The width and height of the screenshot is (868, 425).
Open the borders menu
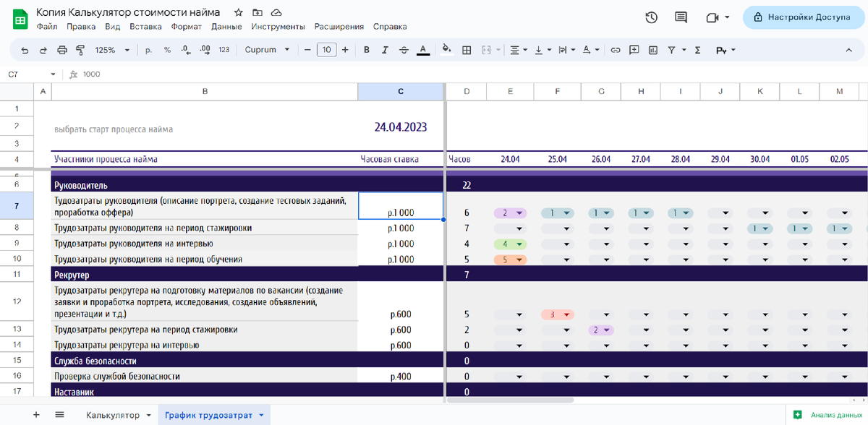pyautogui.click(x=467, y=50)
